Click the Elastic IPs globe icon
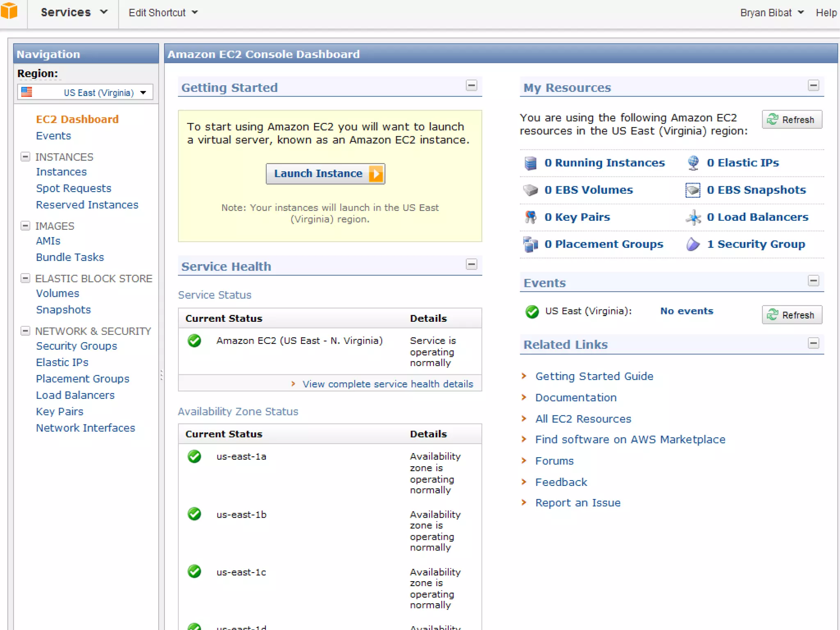This screenshot has width=840, height=630. click(693, 163)
